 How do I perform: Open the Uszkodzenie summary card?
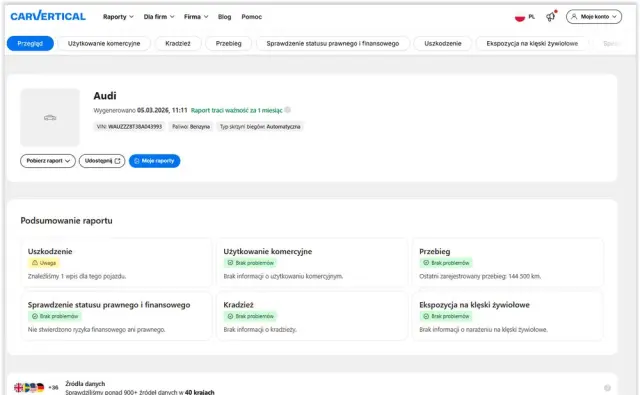tap(117, 263)
